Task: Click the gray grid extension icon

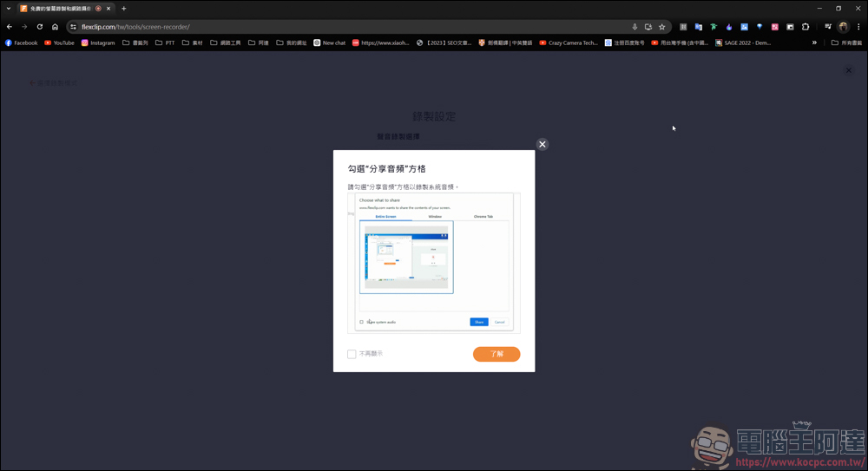Action: [683, 27]
